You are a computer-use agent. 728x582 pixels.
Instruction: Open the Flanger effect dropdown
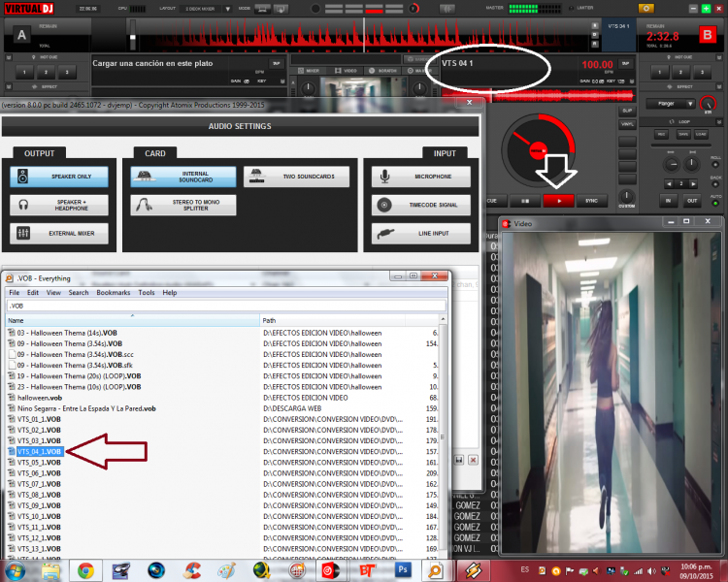coord(670,104)
